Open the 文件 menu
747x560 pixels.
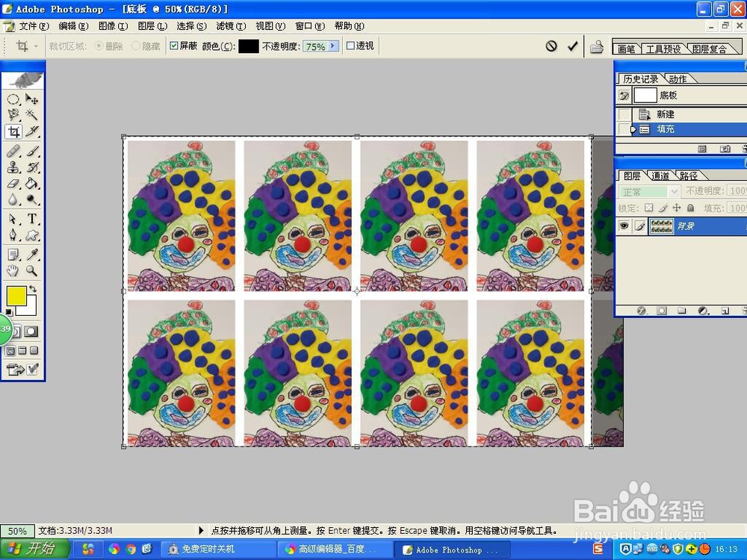coord(34,26)
